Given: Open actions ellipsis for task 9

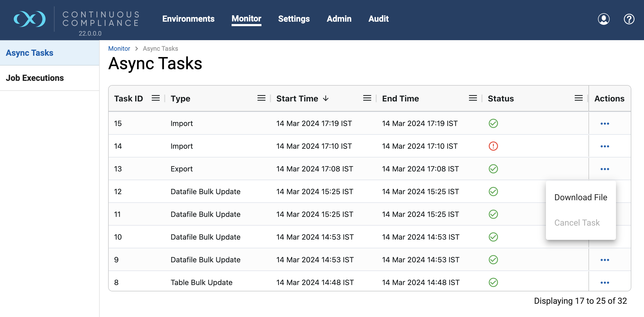Looking at the screenshot, I should point(605,260).
